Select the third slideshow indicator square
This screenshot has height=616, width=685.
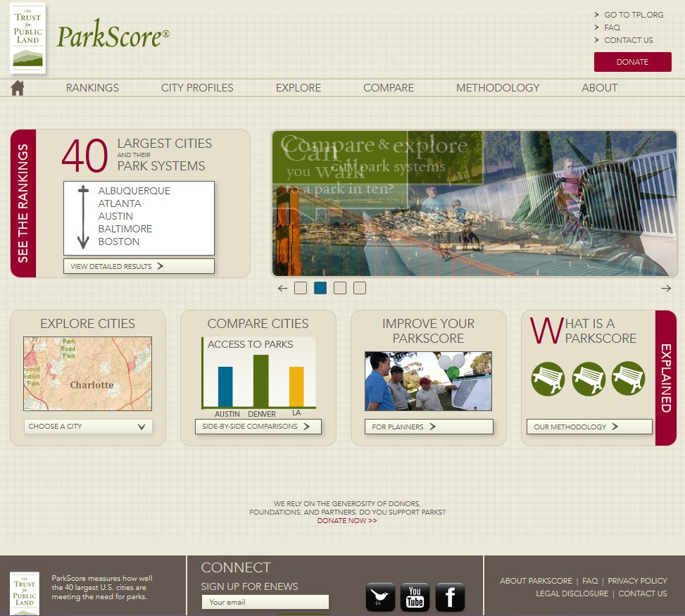coord(340,288)
